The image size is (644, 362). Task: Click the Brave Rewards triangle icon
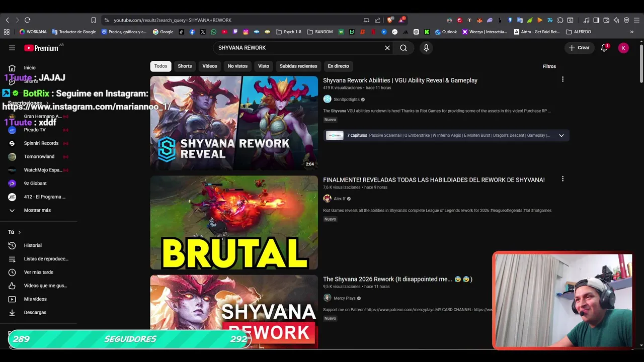click(x=401, y=20)
